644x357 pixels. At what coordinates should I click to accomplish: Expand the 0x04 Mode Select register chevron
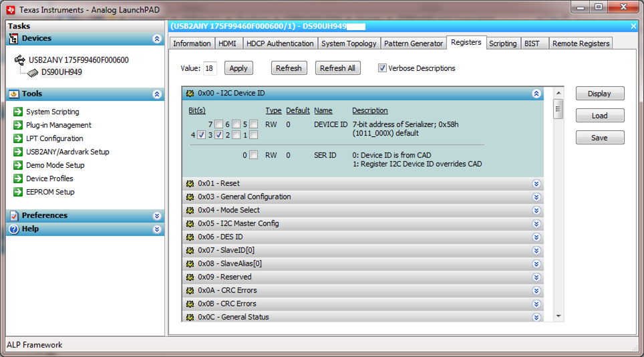536,211
